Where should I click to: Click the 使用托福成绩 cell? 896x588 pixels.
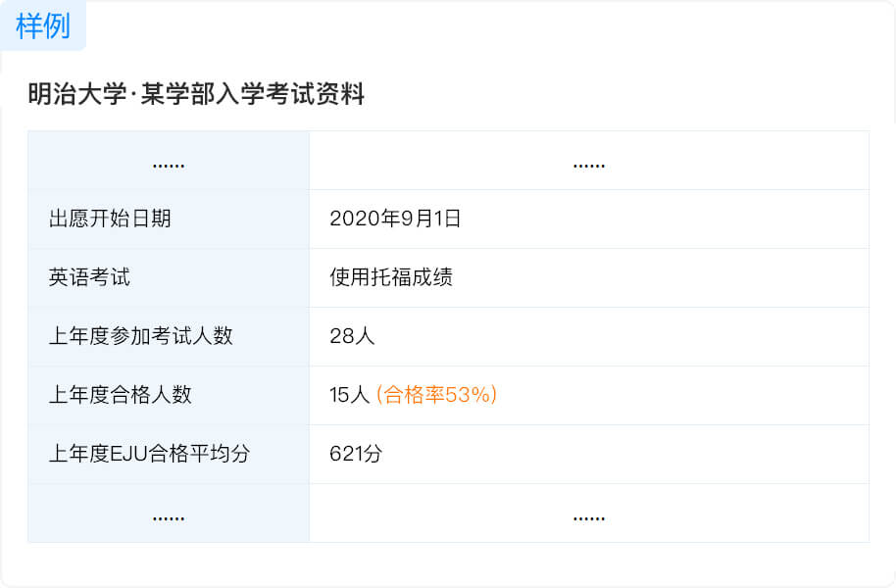[x=394, y=277]
